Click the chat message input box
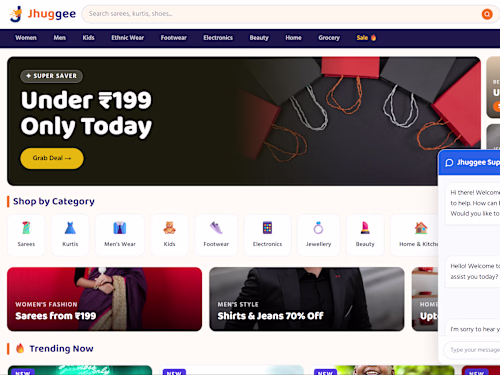 pos(472,350)
